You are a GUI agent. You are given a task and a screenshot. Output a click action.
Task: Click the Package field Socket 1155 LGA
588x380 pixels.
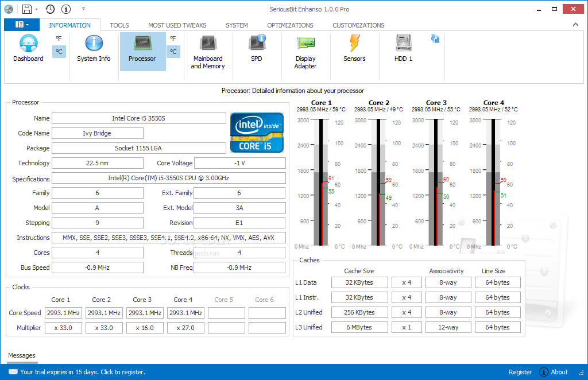139,148
